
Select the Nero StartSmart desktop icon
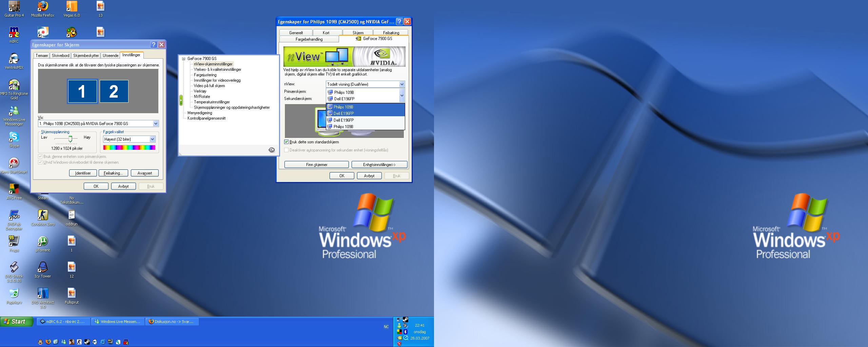14,165
